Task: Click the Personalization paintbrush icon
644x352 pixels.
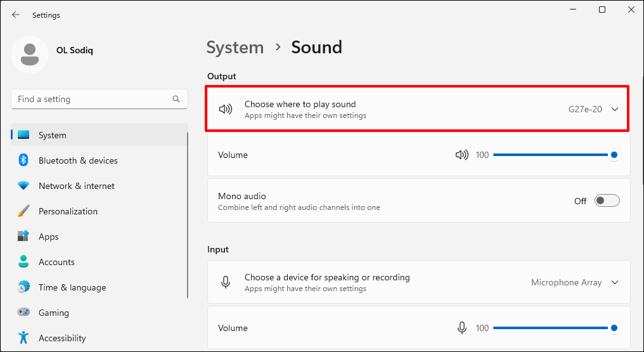Action: (23, 211)
